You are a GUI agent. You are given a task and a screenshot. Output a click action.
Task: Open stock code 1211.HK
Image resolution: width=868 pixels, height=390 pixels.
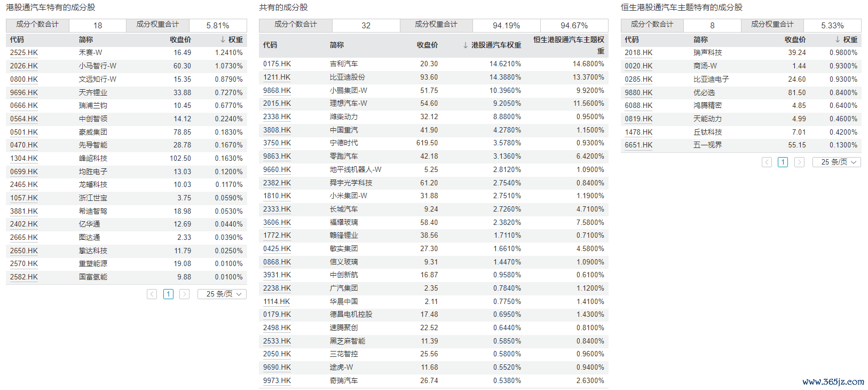pyautogui.click(x=277, y=77)
